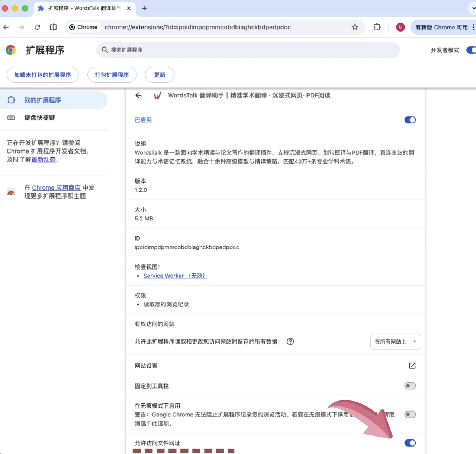This screenshot has width=476, height=454.
Task: Expand the tab search chevron
Action: (473, 8)
